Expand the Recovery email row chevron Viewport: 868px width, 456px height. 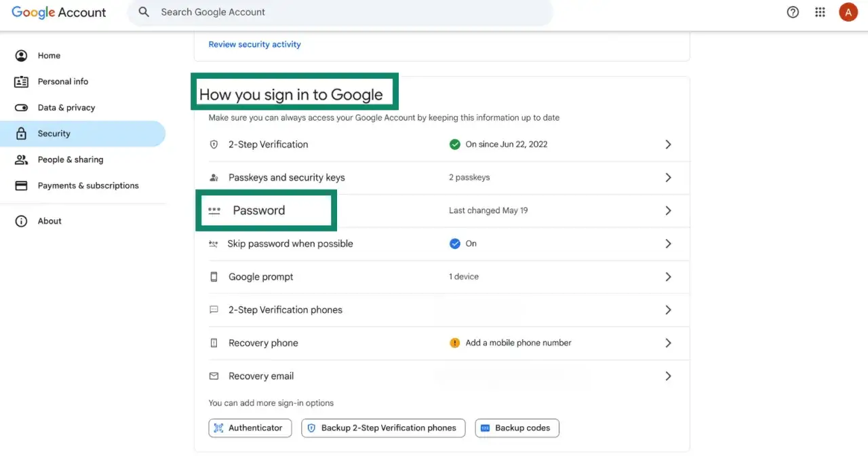pyautogui.click(x=668, y=375)
